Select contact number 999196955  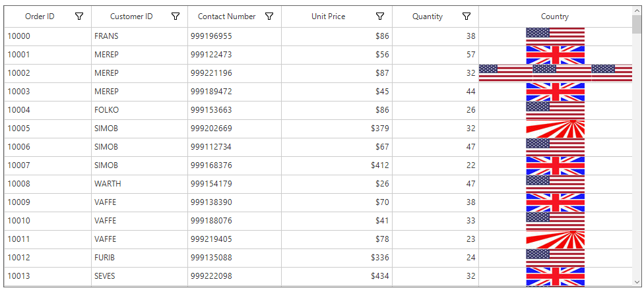[x=234, y=36]
